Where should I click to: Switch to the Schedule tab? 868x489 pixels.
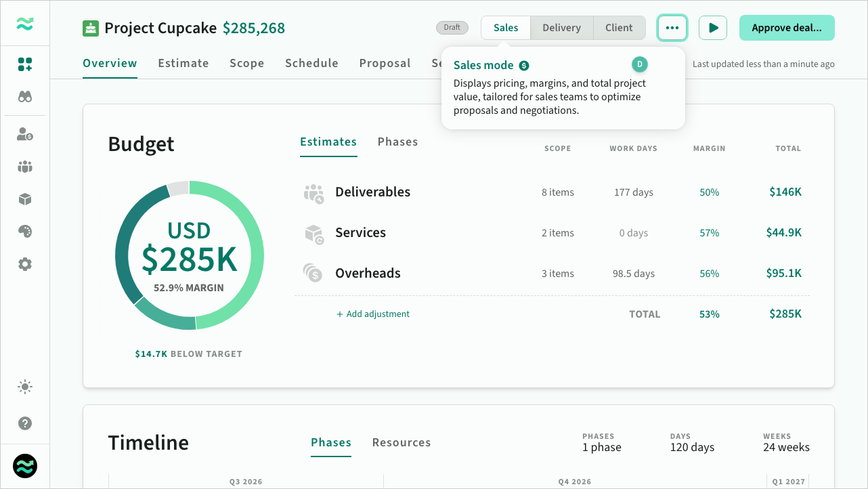point(311,63)
